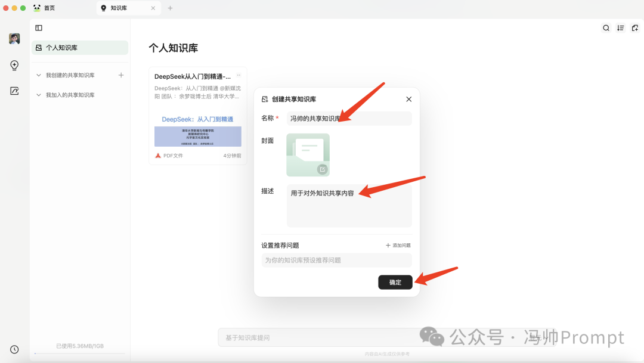Viewport: 644px width, 363px height.
Task: Click the 描述 text area
Action: click(x=349, y=206)
